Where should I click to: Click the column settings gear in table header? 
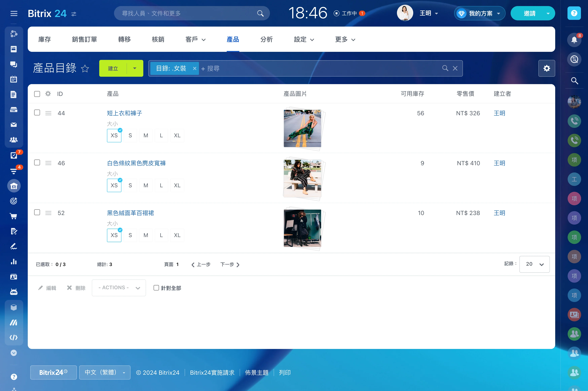click(48, 94)
